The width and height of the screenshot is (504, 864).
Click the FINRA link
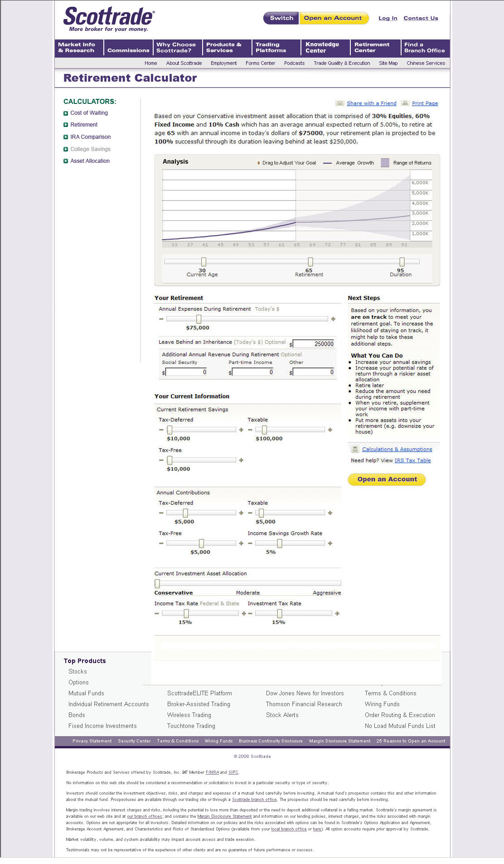point(212,772)
